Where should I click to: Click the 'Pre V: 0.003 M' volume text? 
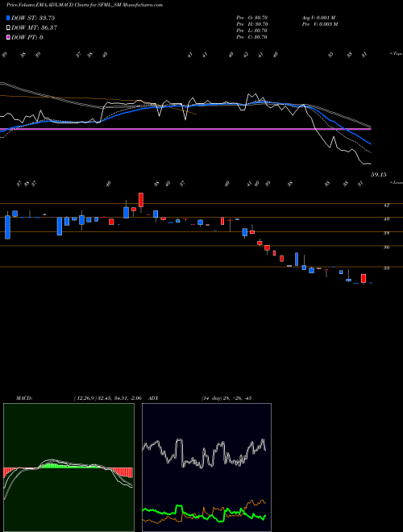pos(320,24)
